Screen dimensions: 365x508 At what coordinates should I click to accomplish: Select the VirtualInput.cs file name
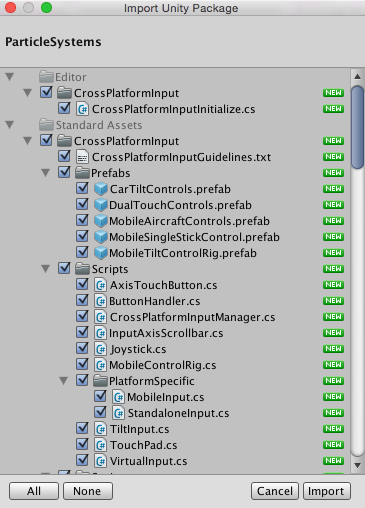[x=149, y=461]
